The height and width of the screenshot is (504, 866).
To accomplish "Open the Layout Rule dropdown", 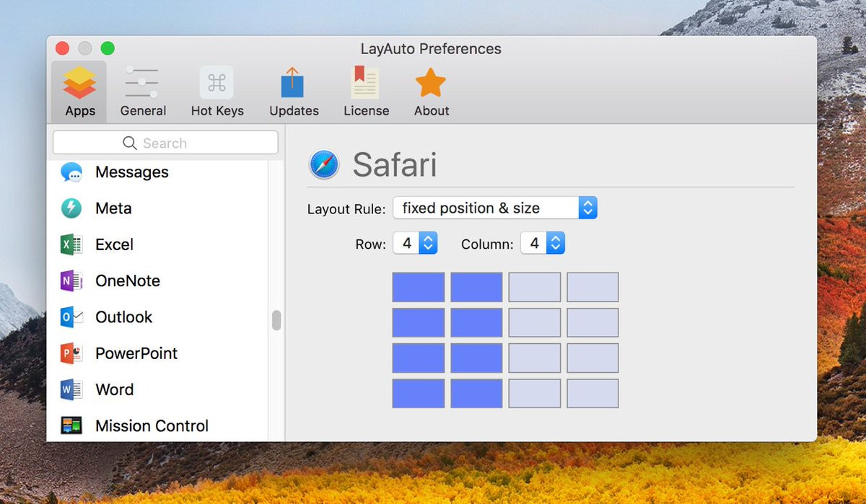I will 495,208.
